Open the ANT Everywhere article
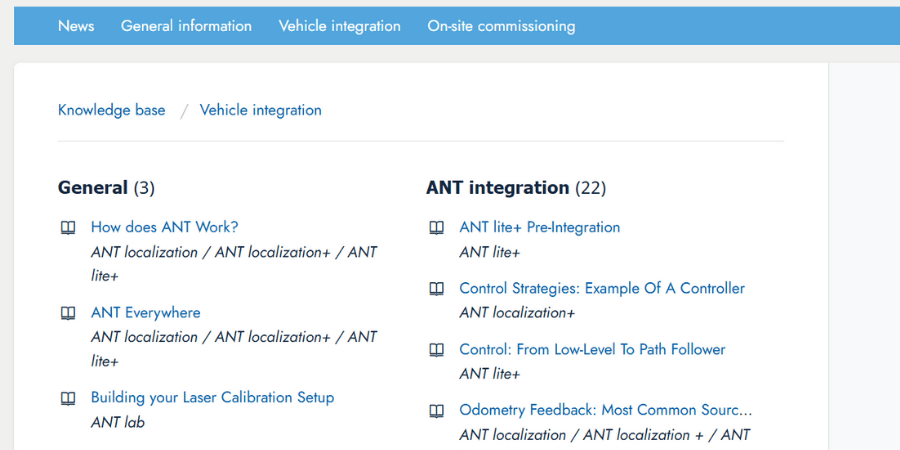Viewport: 900px width, 450px height. point(145,312)
